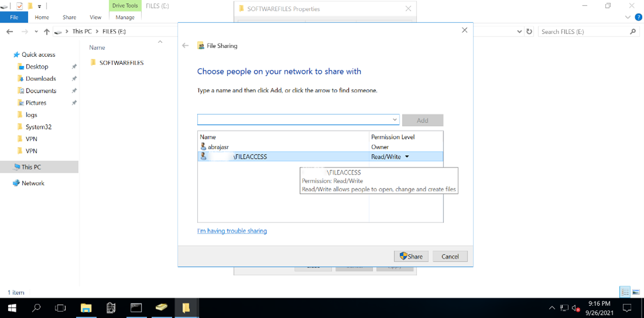Open the Windows Start menu
644x318 pixels.
coord(12,307)
